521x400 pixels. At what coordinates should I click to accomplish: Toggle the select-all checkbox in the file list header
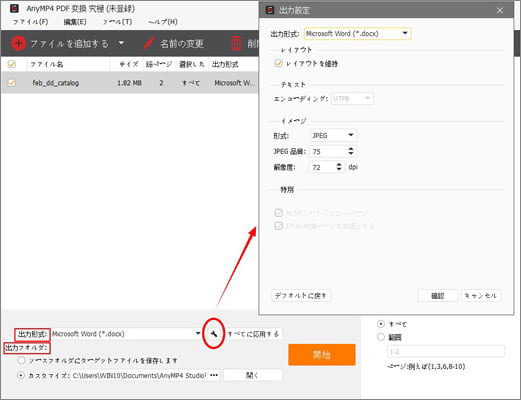[12, 64]
